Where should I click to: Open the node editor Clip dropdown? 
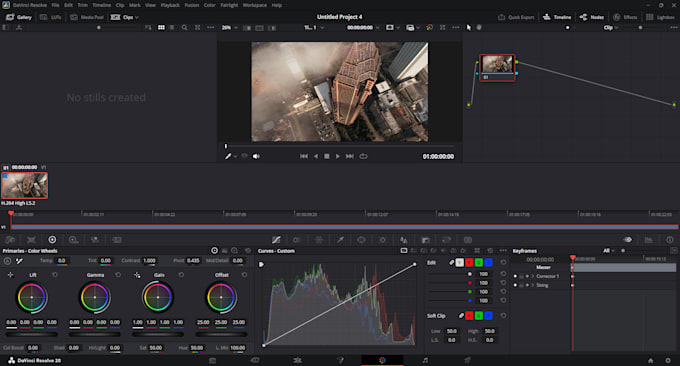pos(610,27)
